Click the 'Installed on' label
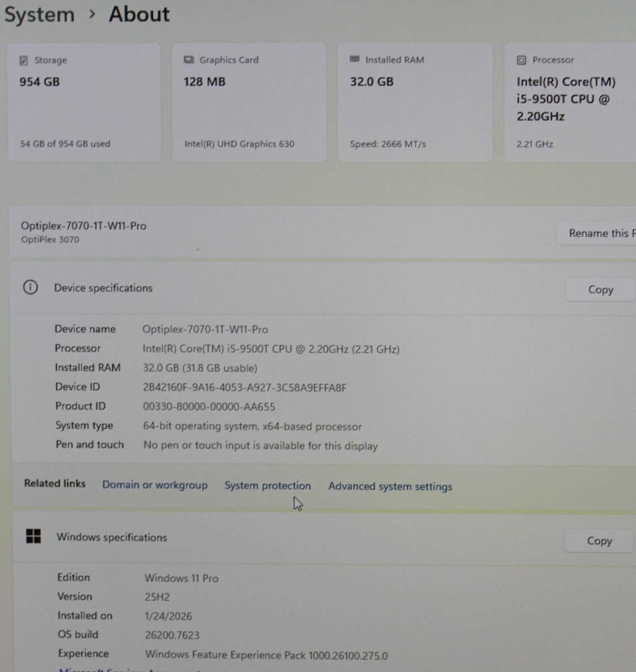Image resolution: width=636 pixels, height=672 pixels. tap(85, 616)
